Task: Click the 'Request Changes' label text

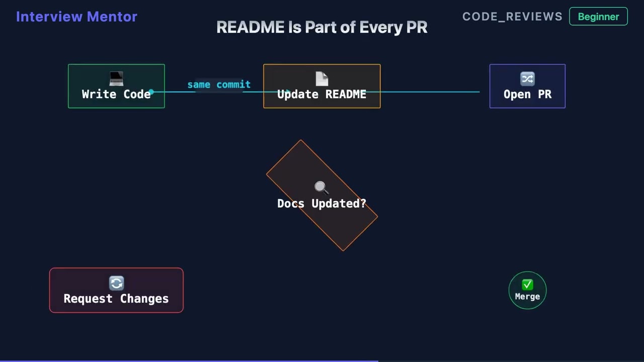Action: [x=116, y=299]
